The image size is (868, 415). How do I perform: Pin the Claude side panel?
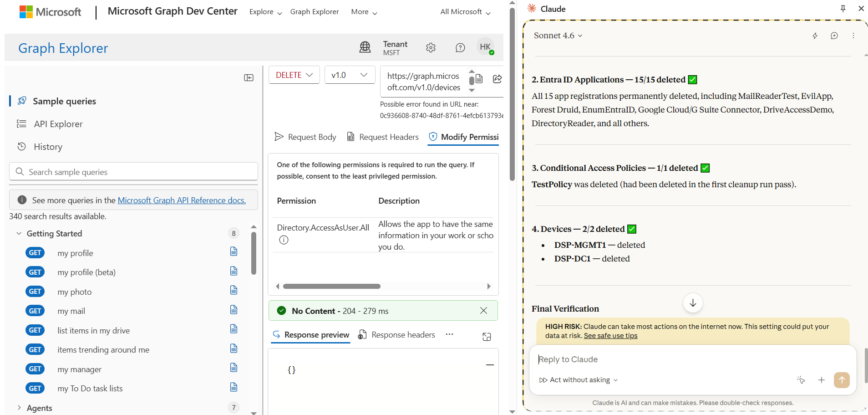click(843, 9)
